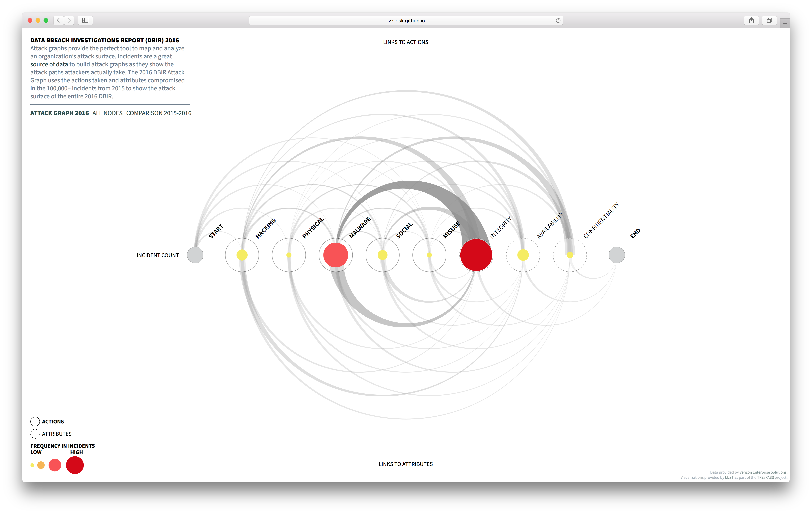Click LINKS TO ACTIONS label

pyautogui.click(x=406, y=41)
